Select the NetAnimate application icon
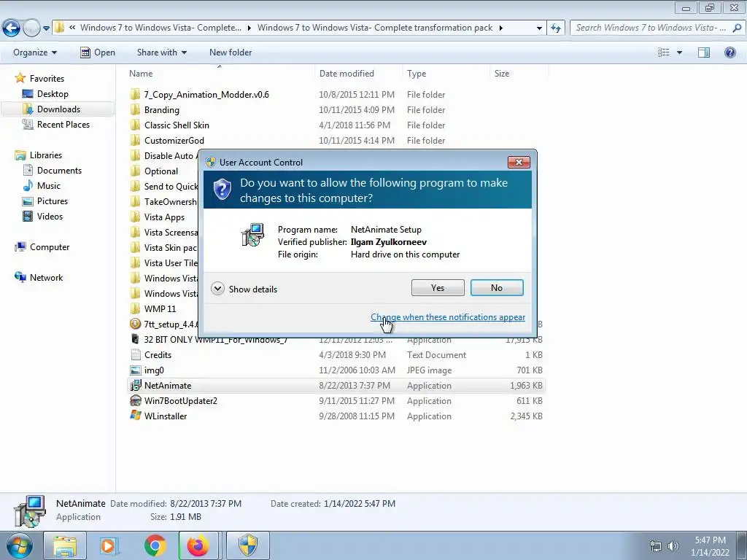Screen dimensions: 747x560 135,385
